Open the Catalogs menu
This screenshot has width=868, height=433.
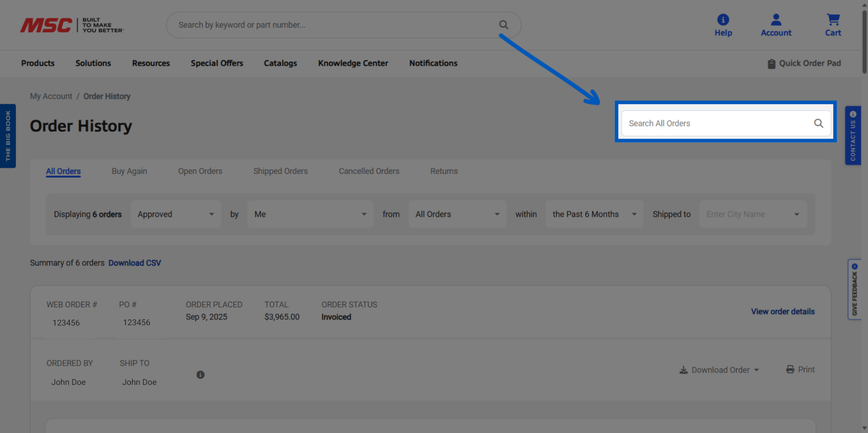(280, 63)
